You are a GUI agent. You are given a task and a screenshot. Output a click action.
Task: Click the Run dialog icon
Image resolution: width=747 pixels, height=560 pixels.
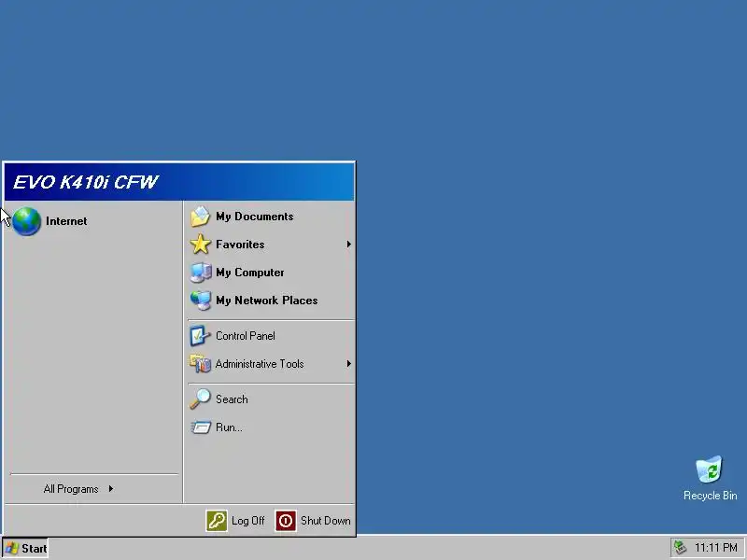[200, 427]
